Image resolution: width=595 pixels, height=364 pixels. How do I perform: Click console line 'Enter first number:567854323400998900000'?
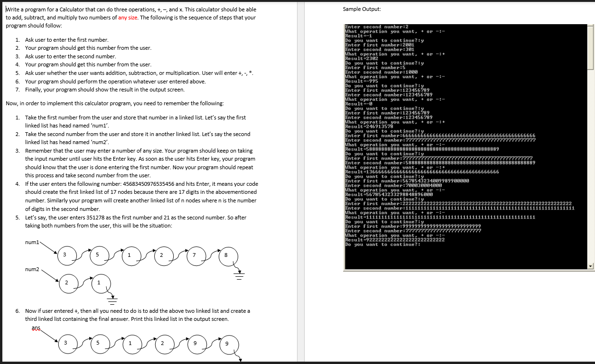[407, 181]
